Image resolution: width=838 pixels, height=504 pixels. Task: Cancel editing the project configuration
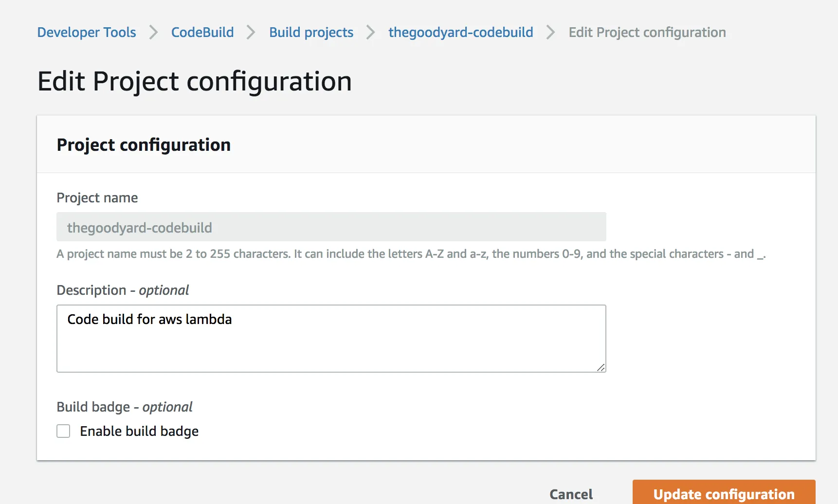(x=571, y=494)
